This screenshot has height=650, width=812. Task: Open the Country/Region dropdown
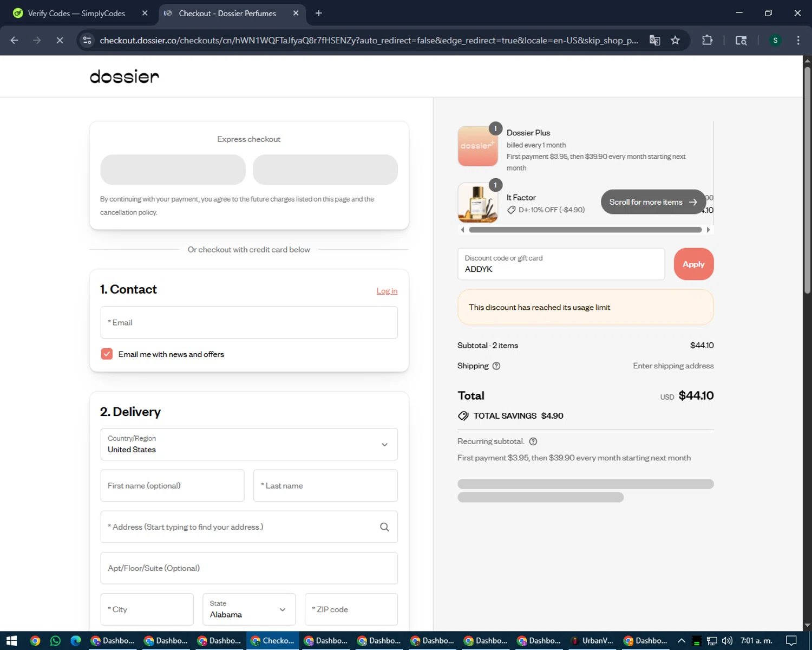click(x=249, y=444)
